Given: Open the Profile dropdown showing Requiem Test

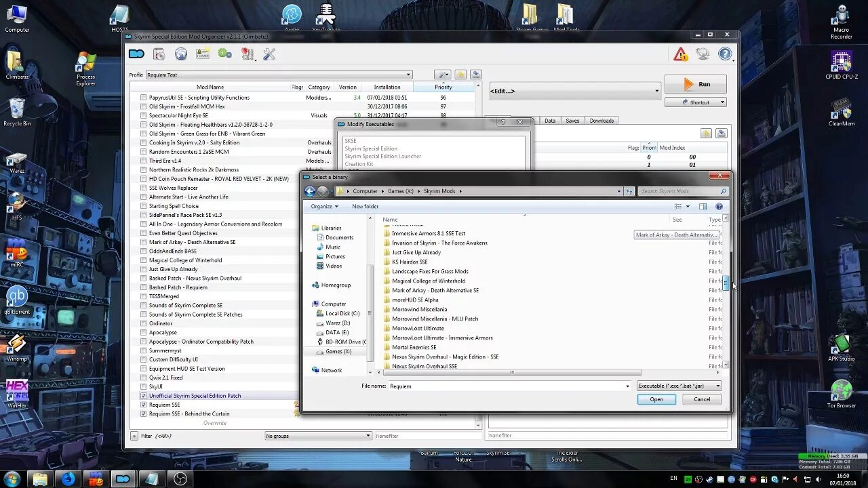Looking at the screenshot, I should 279,75.
